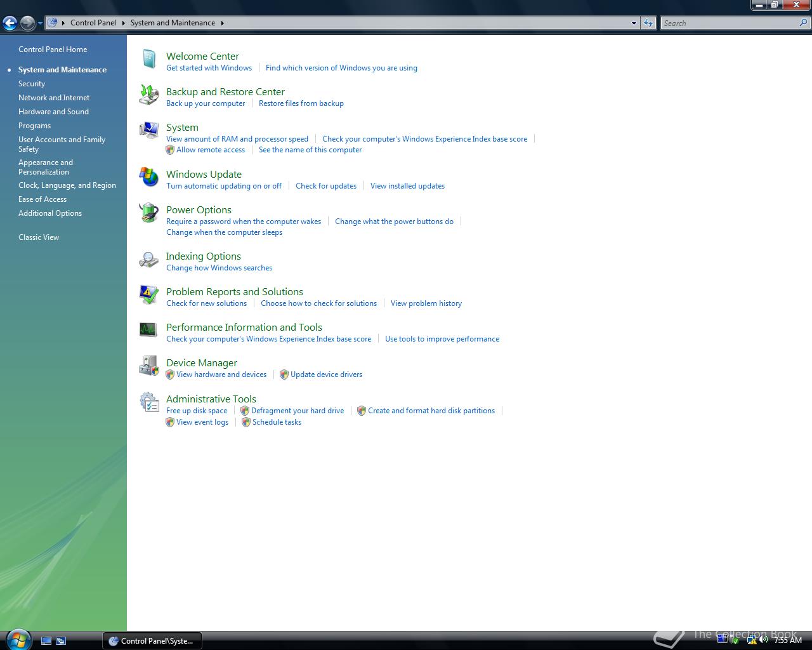Click in the Search input field
The height and width of the screenshot is (650, 812).
[x=730, y=23]
